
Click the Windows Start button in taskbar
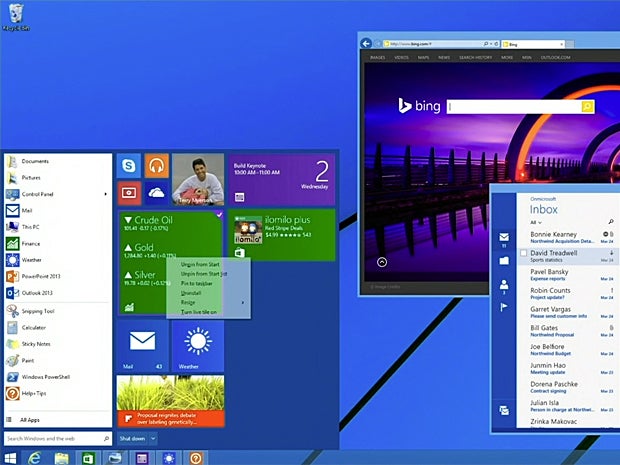[x=9, y=458]
